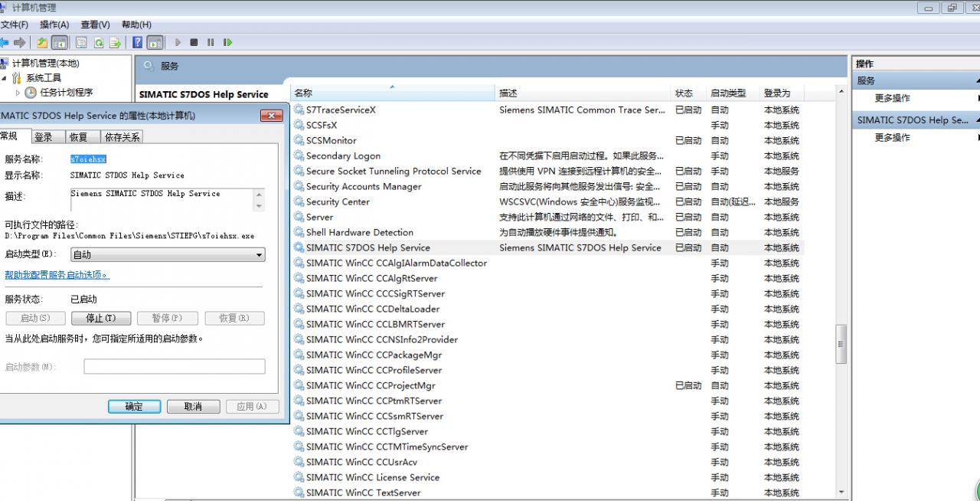Click the Pause service toolbar icon
The image size is (980, 501).
click(211, 43)
